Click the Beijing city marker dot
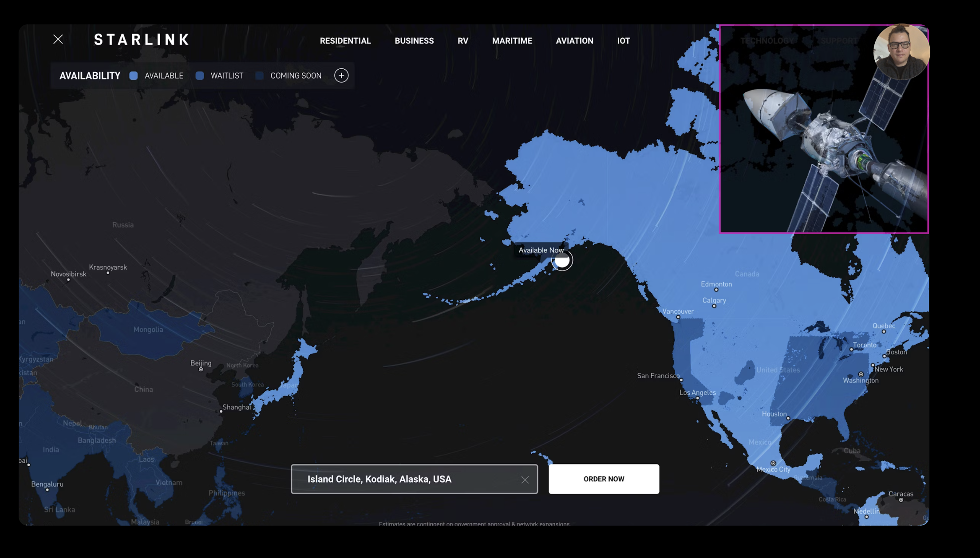The image size is (980, 558). coord(201,369)
